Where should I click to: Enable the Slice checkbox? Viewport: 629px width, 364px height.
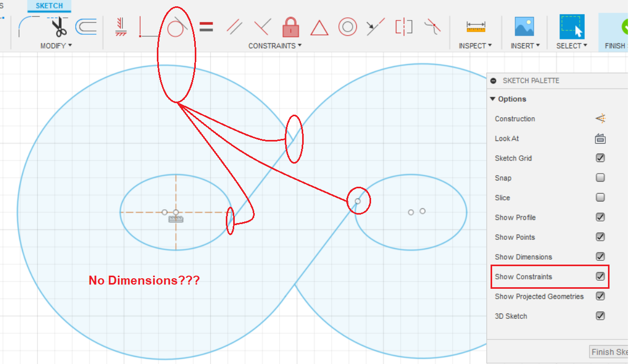point(600,197)
